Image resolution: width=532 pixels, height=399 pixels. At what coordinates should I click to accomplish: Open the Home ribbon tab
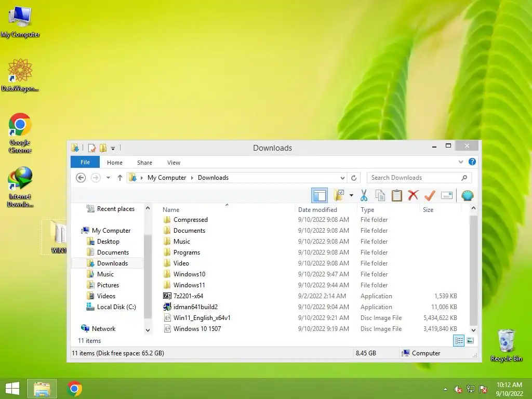[115, 163]
